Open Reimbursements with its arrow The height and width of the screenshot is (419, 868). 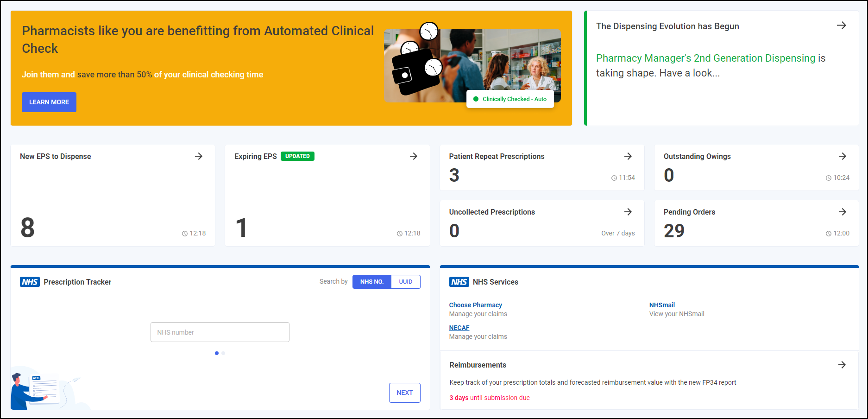click(842, 365)
